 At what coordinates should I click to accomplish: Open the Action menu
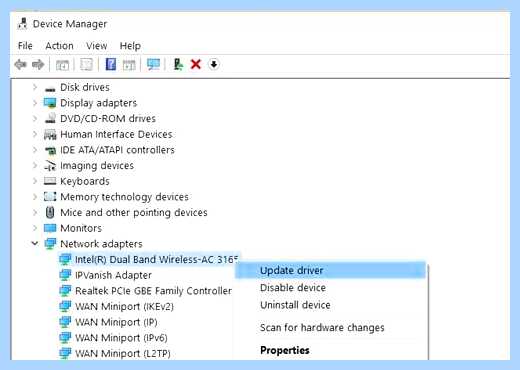pos(59,46)
